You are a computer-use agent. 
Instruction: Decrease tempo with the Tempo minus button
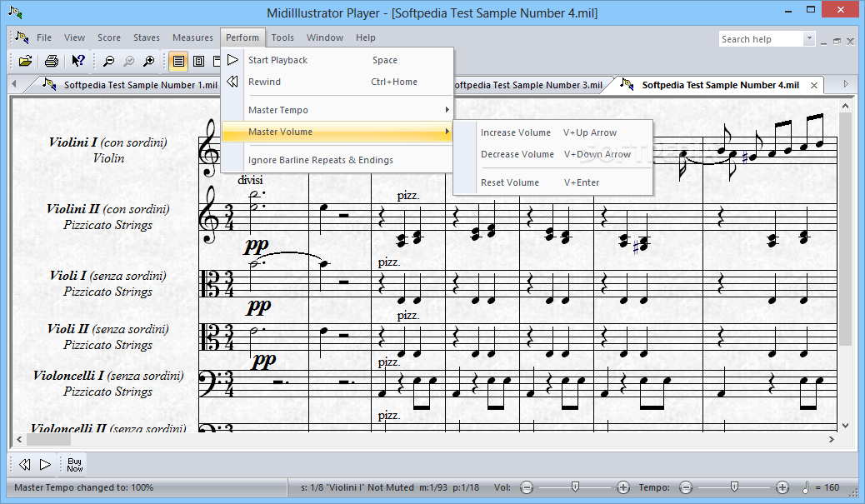(686, 487)
